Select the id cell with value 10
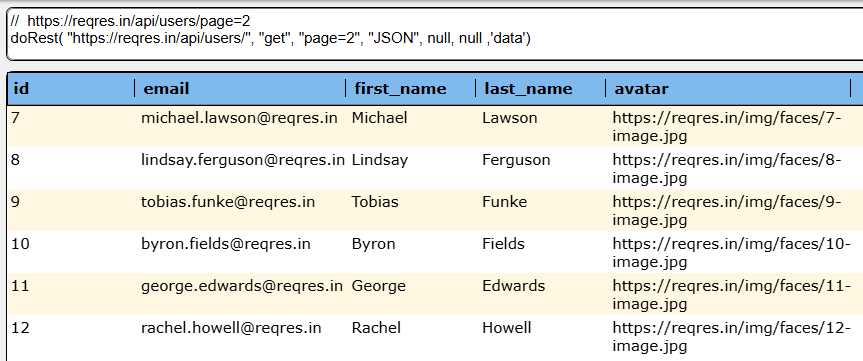Screen dimensions: 863x361 (x=20, y=244)
